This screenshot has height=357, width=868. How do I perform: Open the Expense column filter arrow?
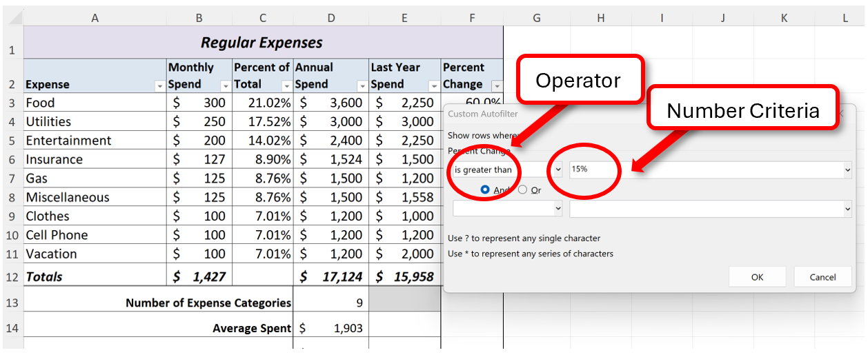[159, 86]
